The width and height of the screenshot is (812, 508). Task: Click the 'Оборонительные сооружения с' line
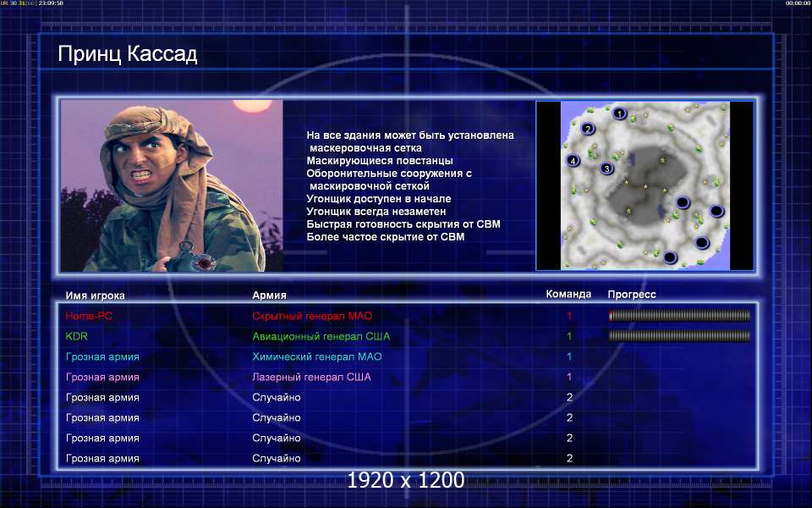389,173
